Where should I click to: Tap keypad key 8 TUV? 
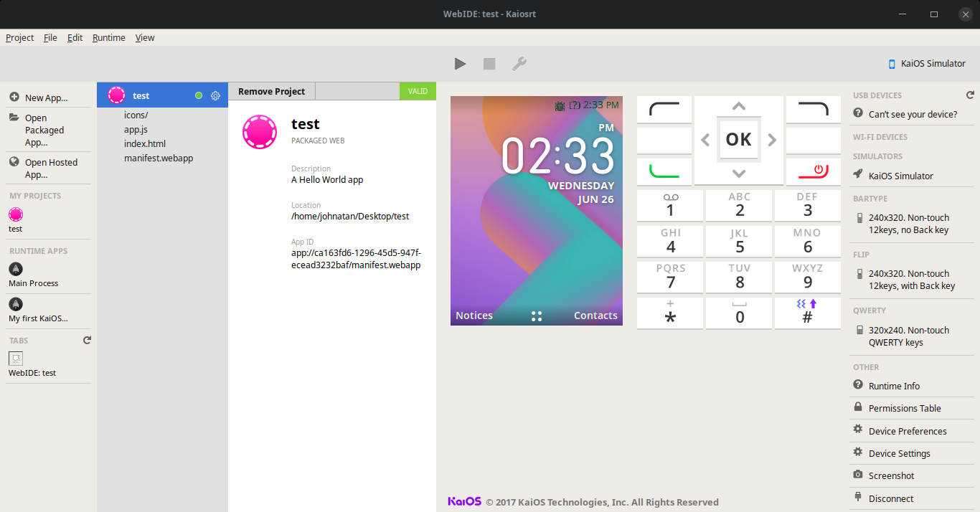[739, 277]
